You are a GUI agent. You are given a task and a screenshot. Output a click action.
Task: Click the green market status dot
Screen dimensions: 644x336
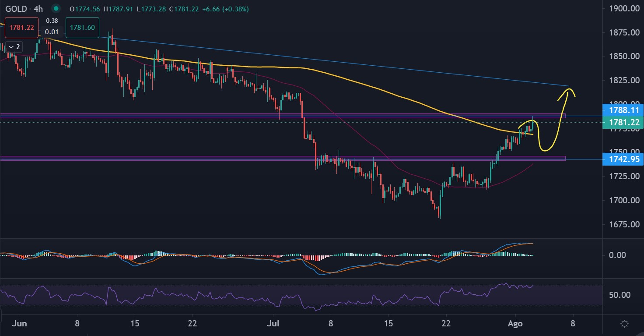[x=56, y=8]
